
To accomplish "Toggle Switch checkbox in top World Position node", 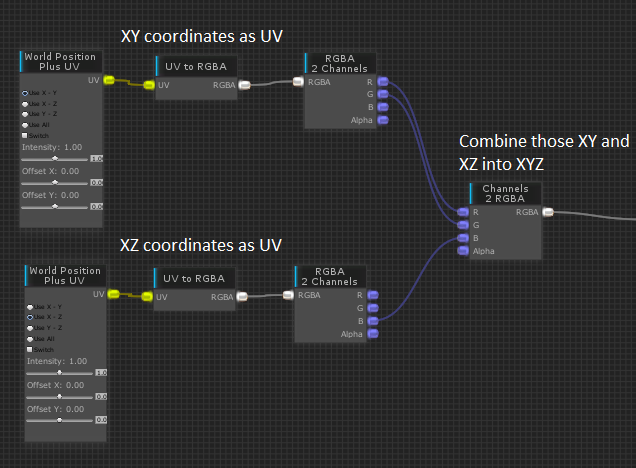I will pos(24,135).
